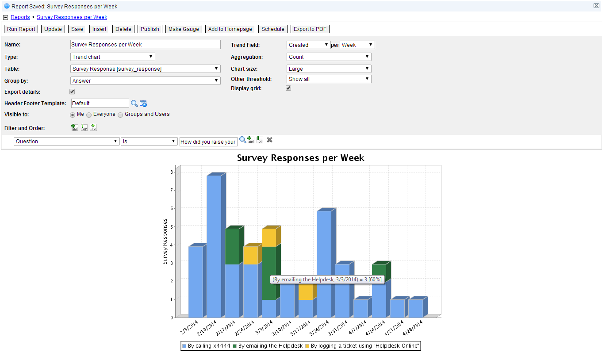This screenshot has height=364, width=602.
Task: Add an AND filter condition
Action: pyautogui.click(x=74, y=127)
